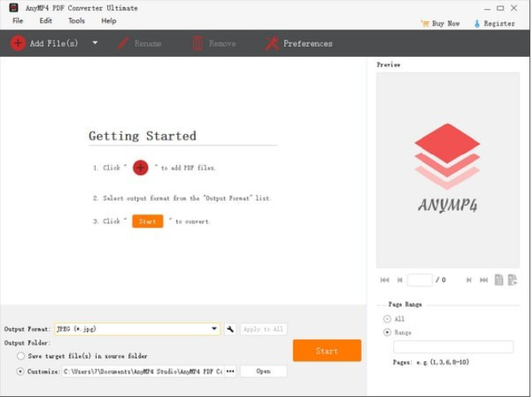The width and height of the screenshot is (532, 397).
Task: Click the Preferences tools icon
Action: click(272, 44)
